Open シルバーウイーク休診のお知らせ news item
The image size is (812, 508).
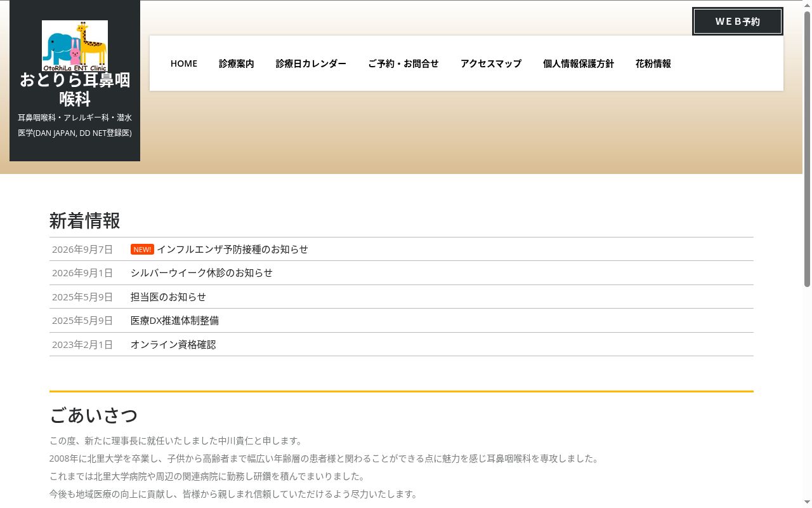[x=202, y=273]
